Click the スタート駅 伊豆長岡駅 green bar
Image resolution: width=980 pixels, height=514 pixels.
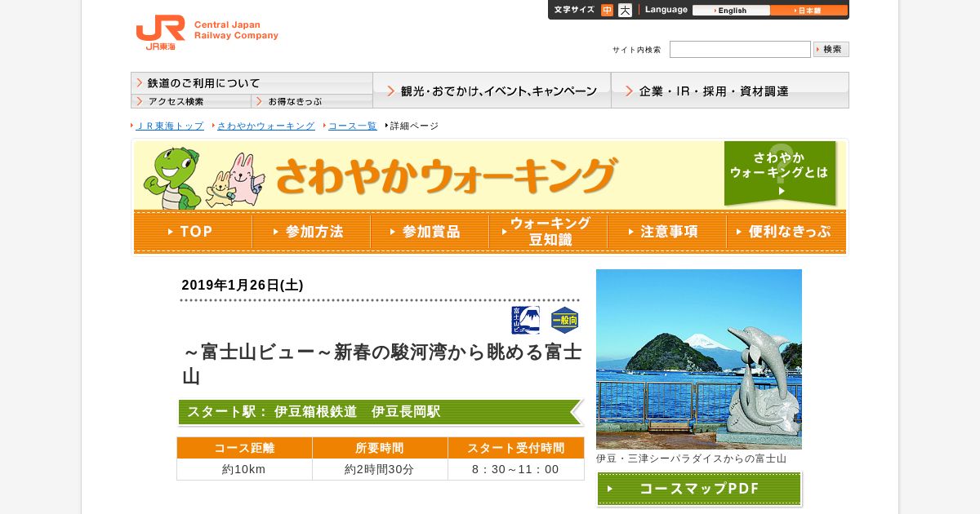(381, 412)
